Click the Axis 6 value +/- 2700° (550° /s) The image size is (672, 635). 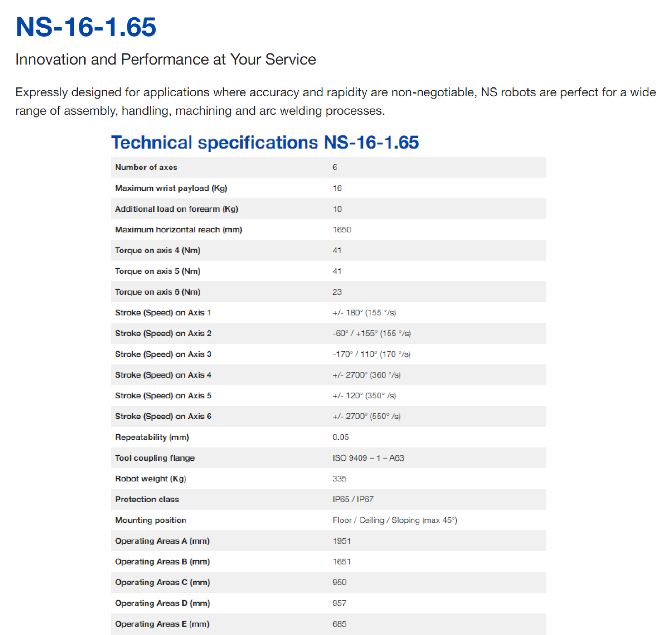[x=366, y=416]
